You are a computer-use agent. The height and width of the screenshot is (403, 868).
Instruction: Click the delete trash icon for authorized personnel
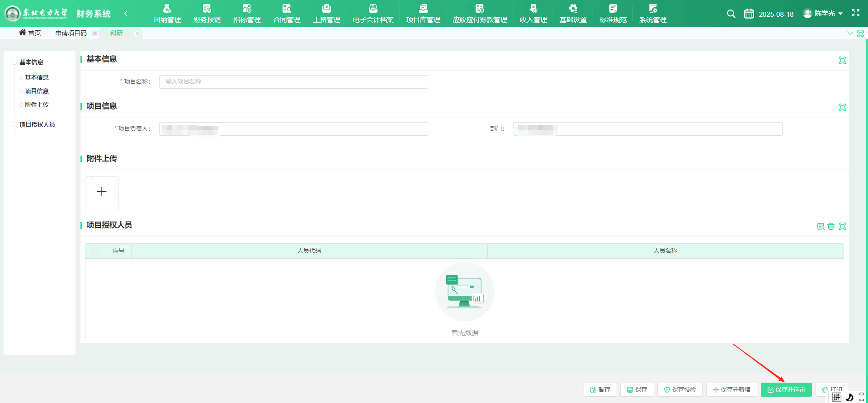coord(831,227)
